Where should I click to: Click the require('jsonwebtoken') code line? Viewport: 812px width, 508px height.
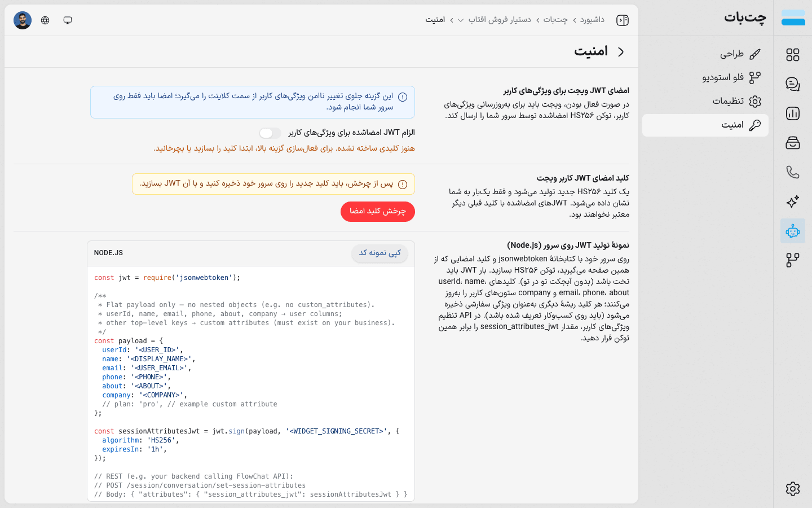(x=167, y=278)
